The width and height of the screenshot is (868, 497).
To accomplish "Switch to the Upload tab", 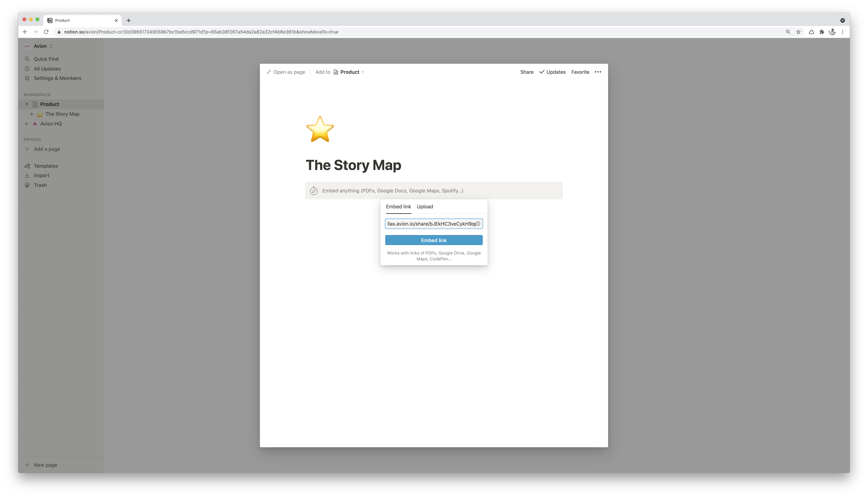I will click(x=425, y=207).
